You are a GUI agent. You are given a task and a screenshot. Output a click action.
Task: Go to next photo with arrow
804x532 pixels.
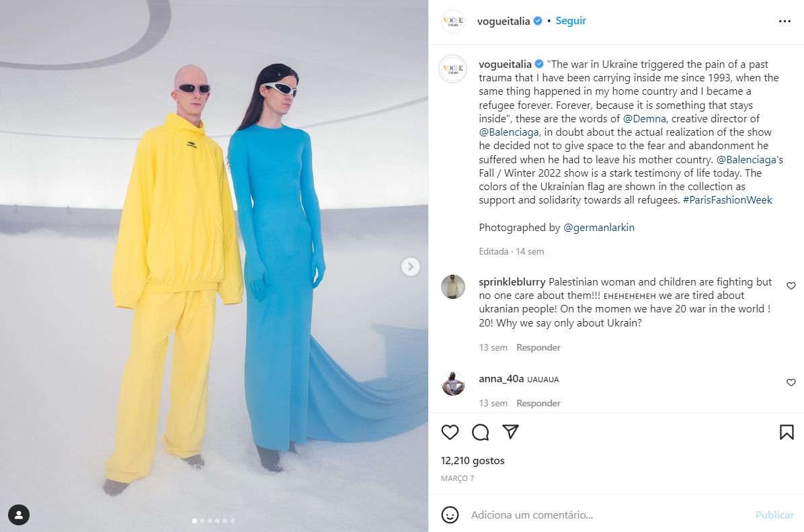click(410, 267)
